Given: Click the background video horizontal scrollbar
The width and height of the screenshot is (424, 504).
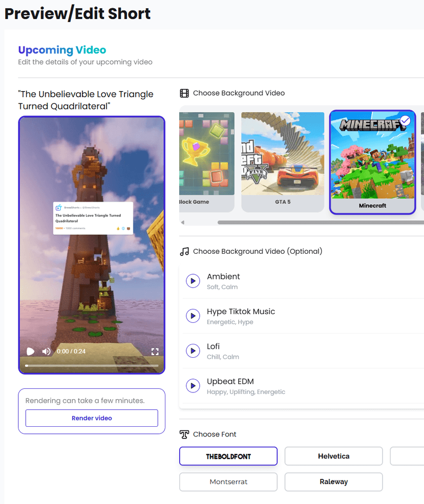Looking at the screenshot, I should click(x=321, y=223).
